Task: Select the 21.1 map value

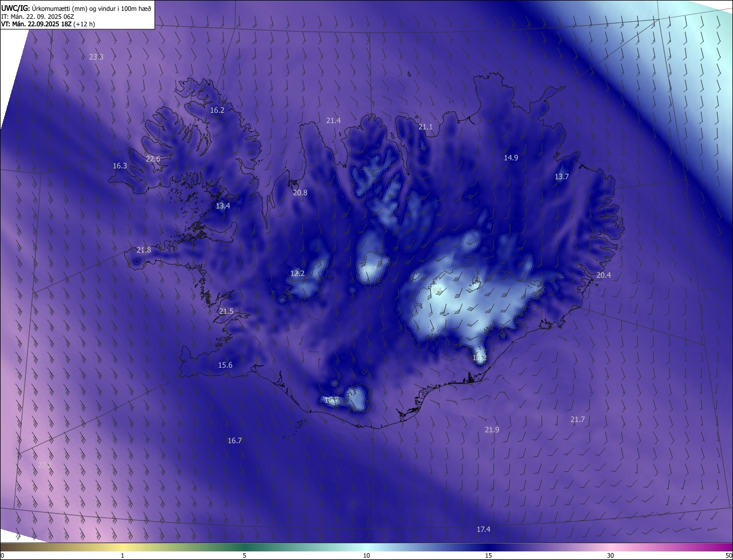Action: pos(425,127)
